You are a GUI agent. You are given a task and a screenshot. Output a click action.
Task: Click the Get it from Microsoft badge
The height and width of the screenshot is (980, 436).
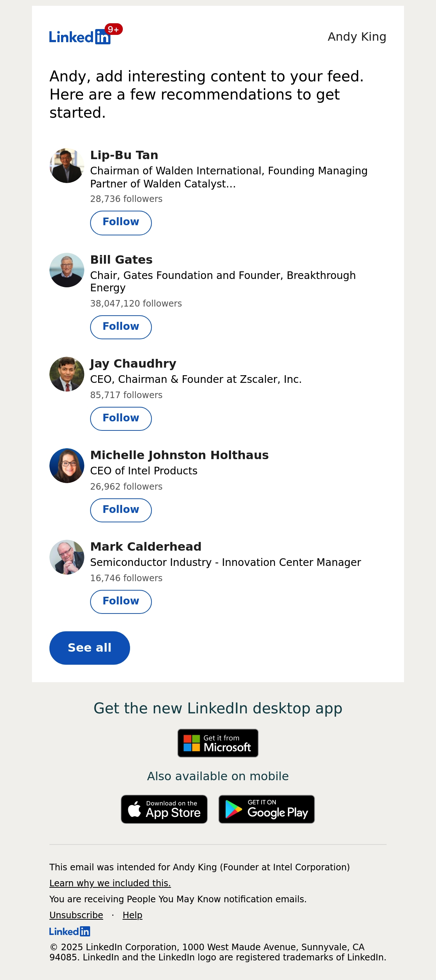click(218, 742)
